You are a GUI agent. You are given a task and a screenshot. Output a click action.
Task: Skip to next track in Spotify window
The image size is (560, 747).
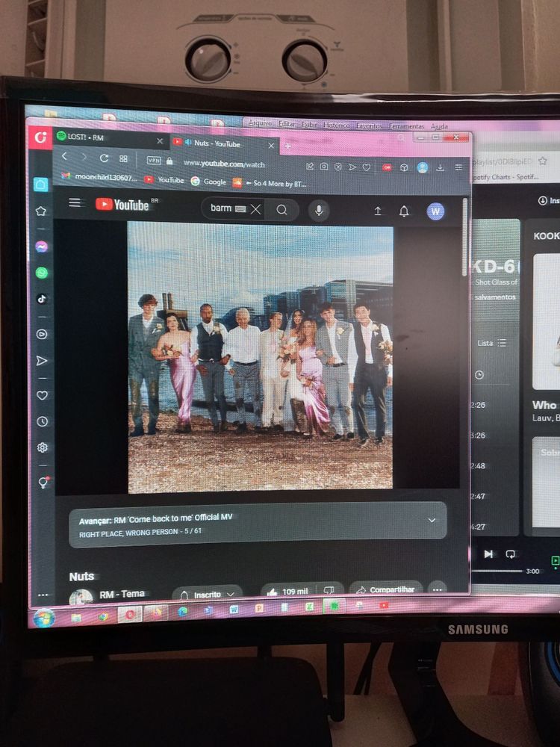(488, 554)
